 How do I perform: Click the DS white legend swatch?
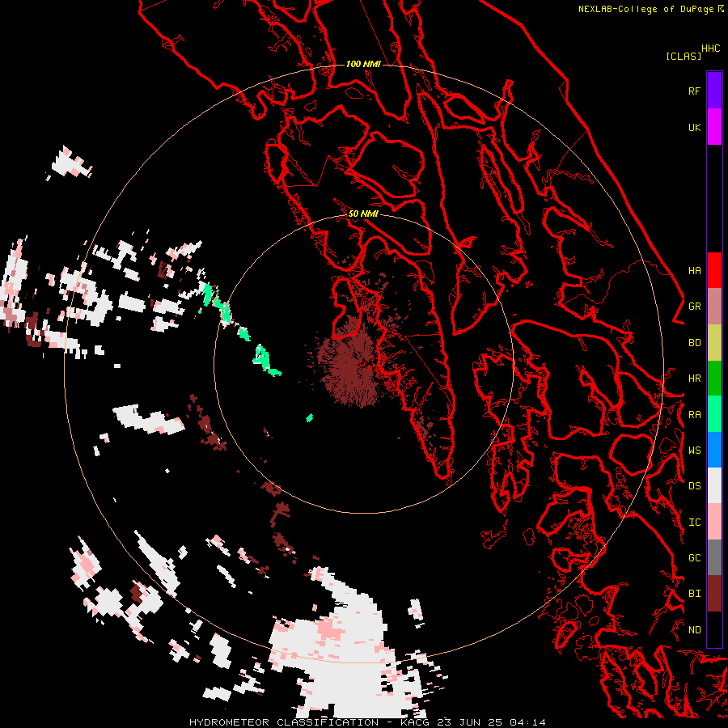tap(714, 485)
